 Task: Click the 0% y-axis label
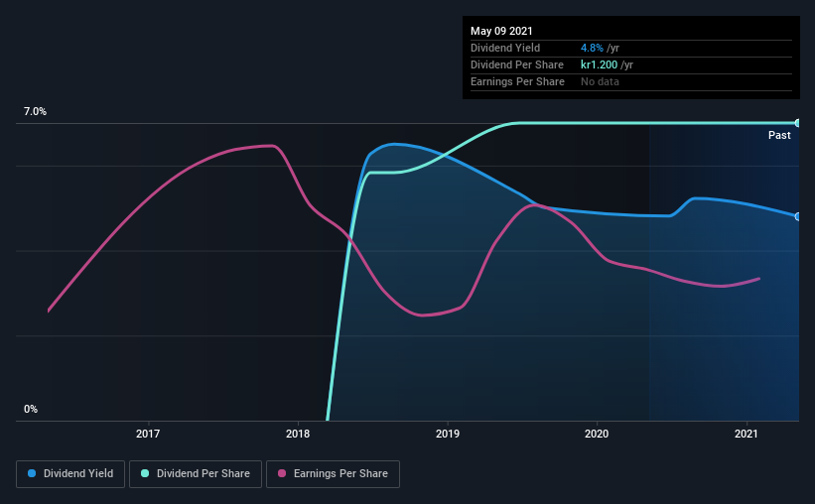31,409
